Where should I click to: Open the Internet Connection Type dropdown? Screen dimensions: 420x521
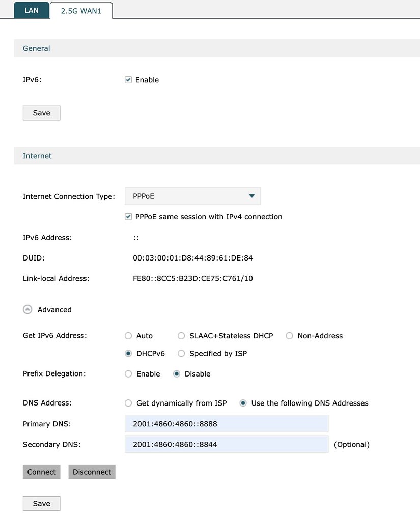[192, 196]
